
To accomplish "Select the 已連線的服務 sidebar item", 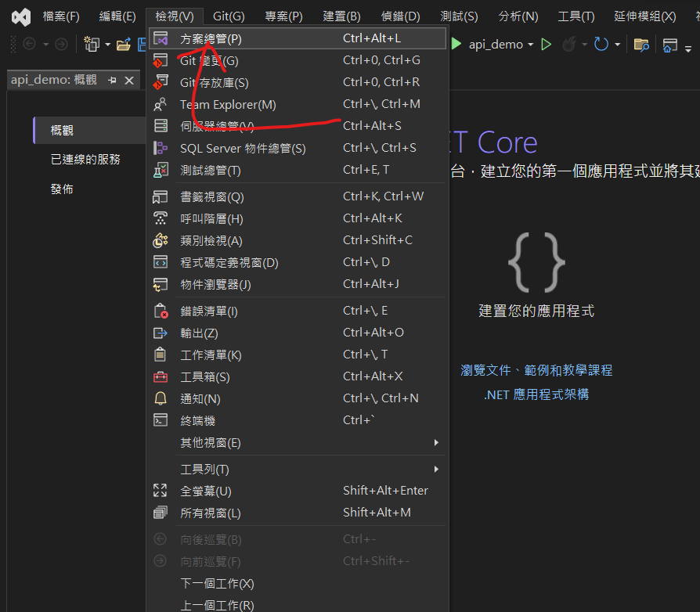I will pos(85,159).
